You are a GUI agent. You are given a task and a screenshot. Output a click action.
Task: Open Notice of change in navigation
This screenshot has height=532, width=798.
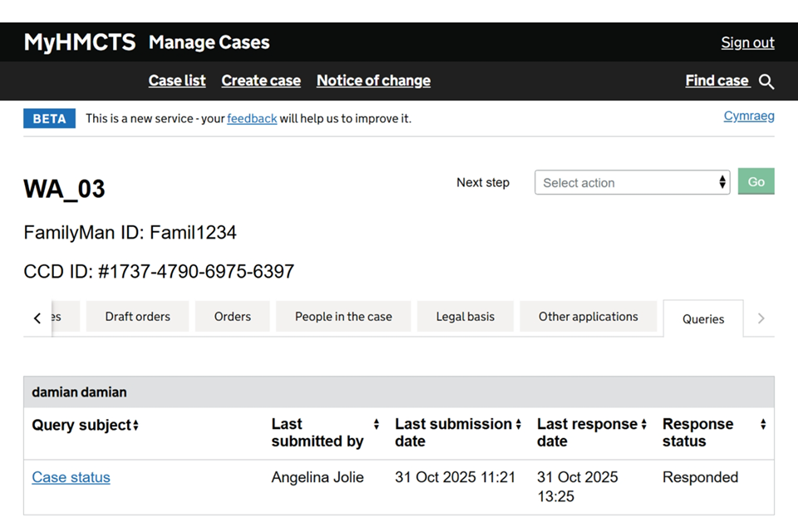click(x=373, y=81)
